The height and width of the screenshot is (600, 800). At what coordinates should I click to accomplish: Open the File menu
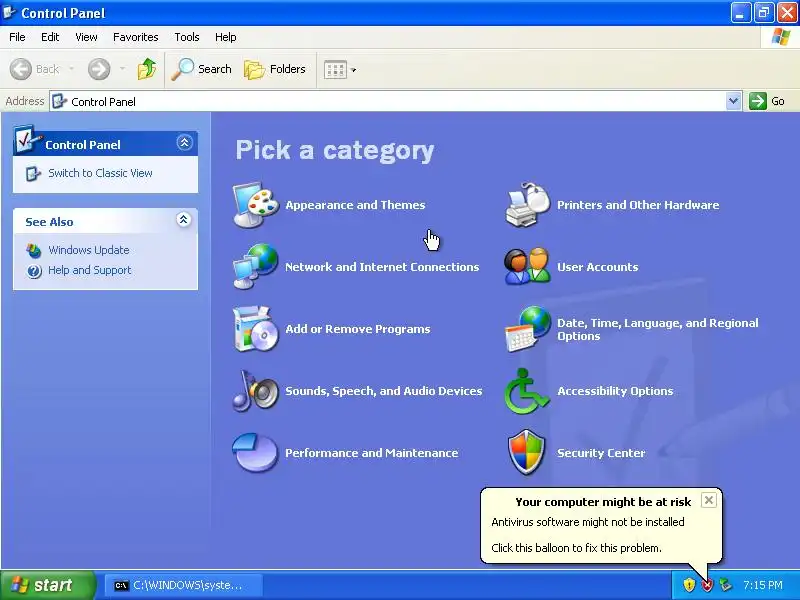17,37
